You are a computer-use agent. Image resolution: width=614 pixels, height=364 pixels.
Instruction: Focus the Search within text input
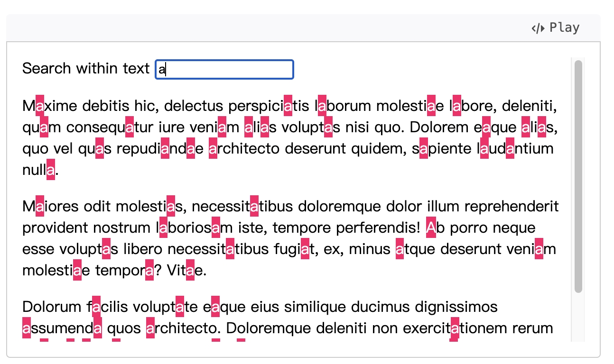click(224, 69)
